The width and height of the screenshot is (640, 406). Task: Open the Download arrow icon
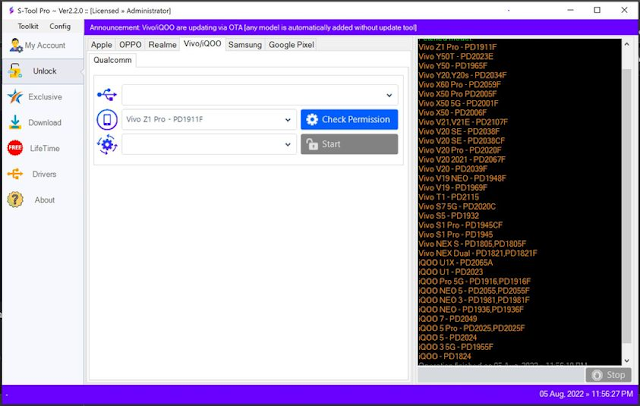[x=15, y=122]
